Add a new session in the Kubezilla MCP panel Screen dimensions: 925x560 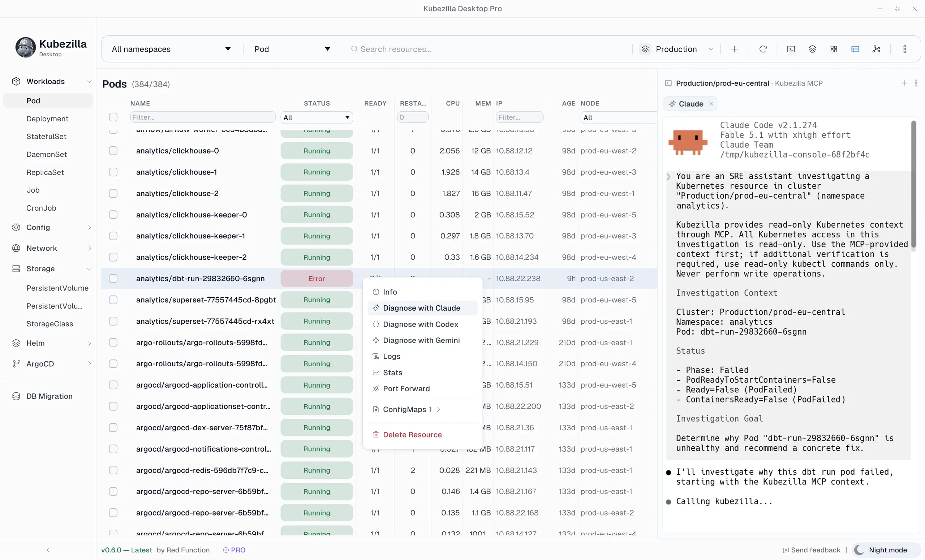pos(904,83)
